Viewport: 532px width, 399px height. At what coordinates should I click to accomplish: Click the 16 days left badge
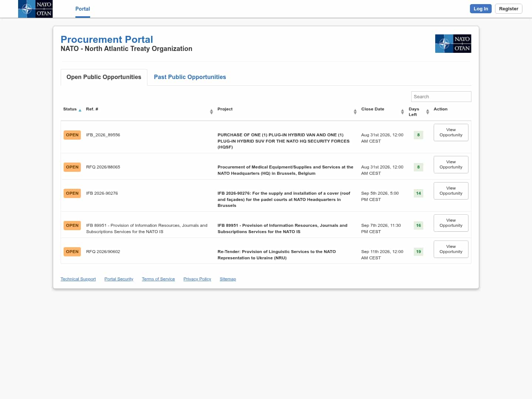[x=419, y=225]
